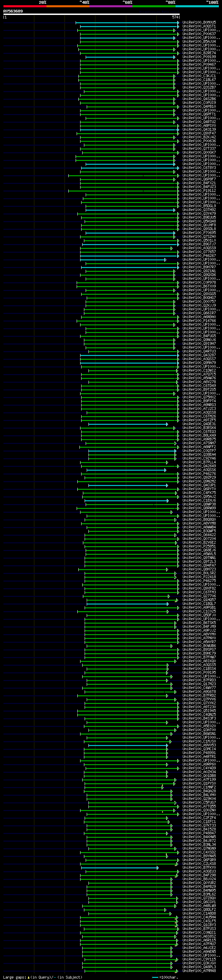Select the UniRef100_C6TD49 label
This screenshot has width=222, height=980.
[199, 386]
